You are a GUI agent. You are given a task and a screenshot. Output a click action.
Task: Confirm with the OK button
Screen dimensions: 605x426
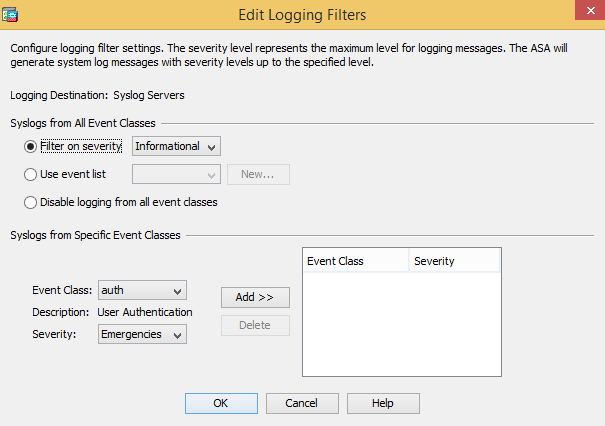click(221, 403)
